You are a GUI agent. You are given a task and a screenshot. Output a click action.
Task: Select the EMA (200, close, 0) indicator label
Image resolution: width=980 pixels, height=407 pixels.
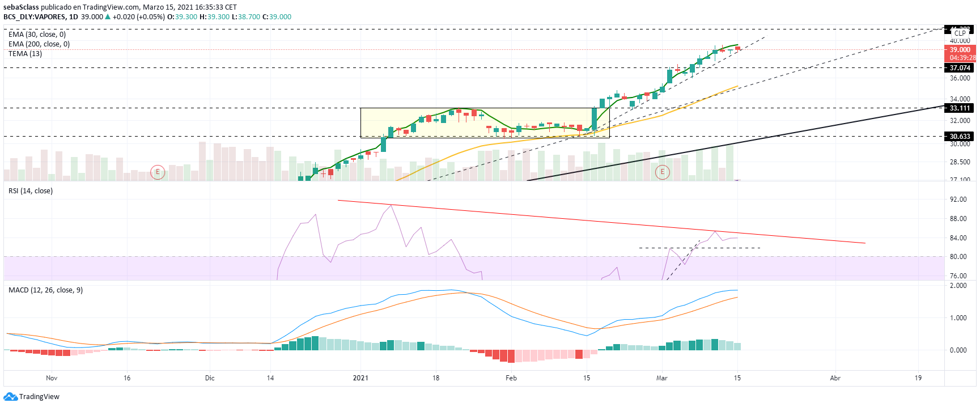point(39,44)
